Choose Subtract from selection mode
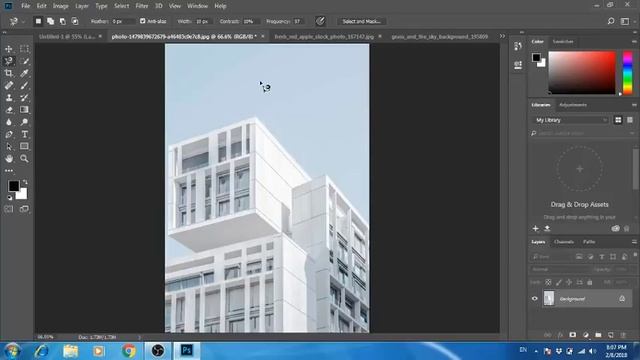The image size is (640, 360). [x=63, y=21]
